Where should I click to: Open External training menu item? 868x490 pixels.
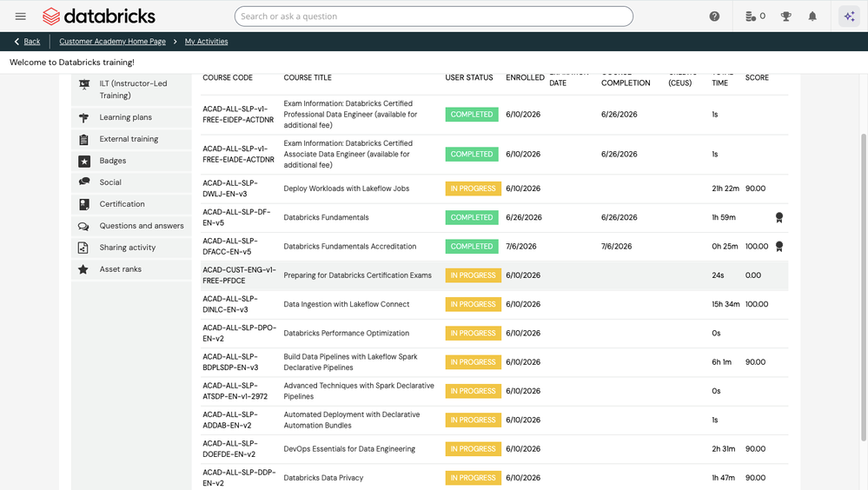pyautogui.click(x=131, y=139)
